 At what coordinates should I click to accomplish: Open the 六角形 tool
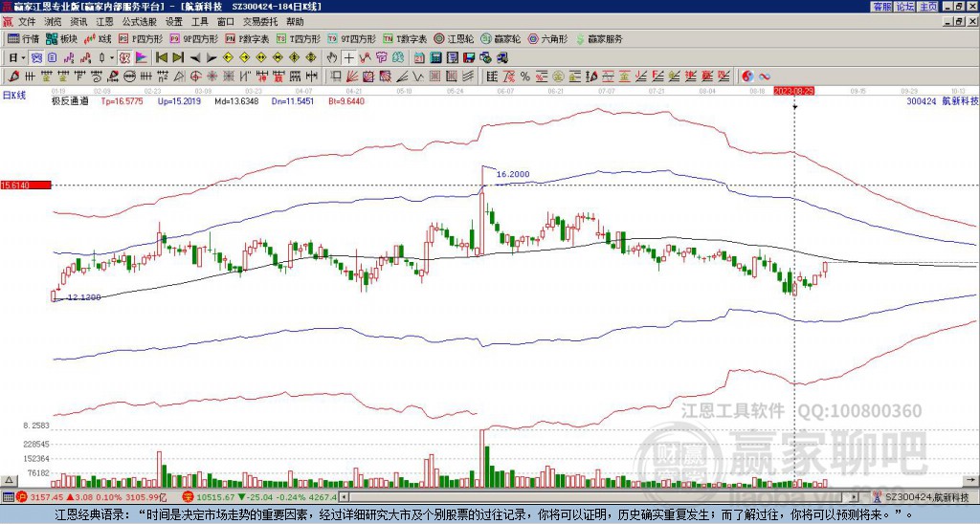[547, 39]
